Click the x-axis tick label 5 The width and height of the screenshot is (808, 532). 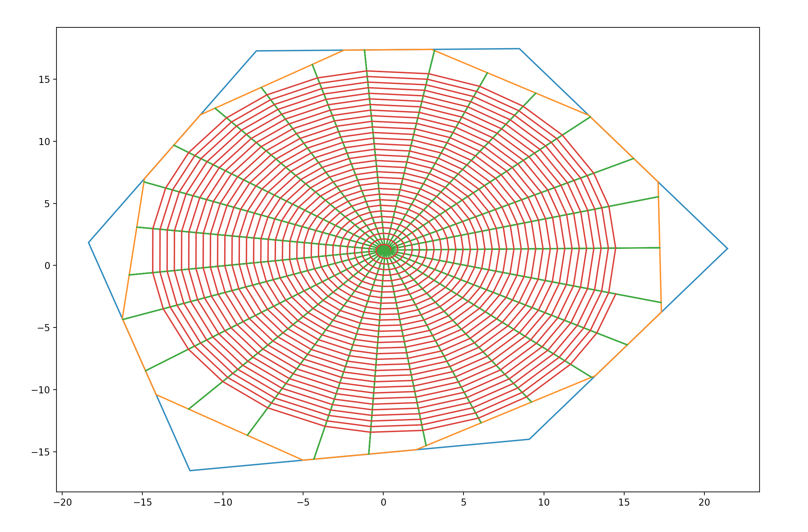[463, 503]
